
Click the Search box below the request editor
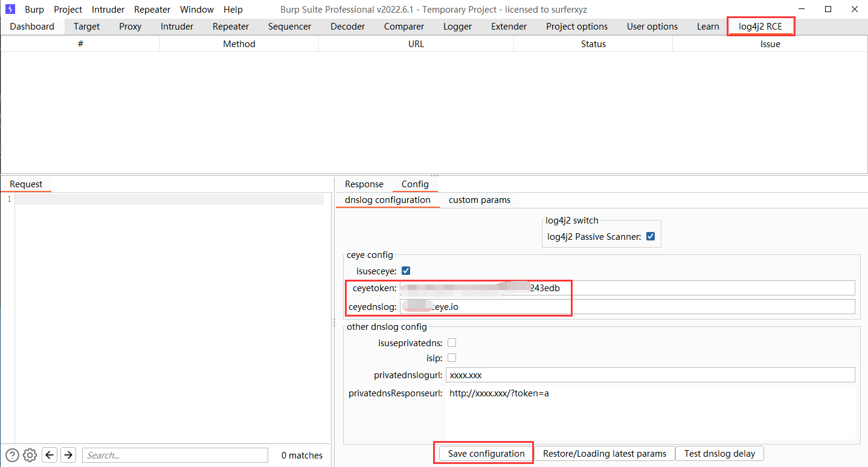point(175,455)
